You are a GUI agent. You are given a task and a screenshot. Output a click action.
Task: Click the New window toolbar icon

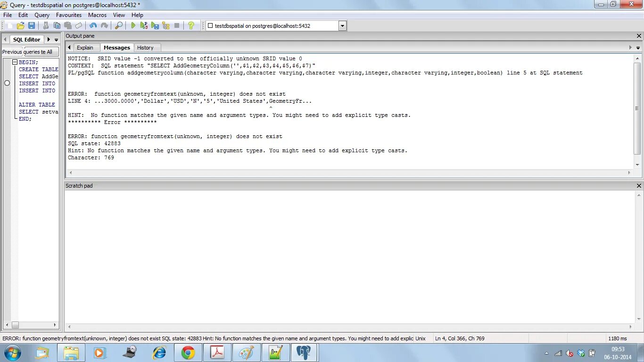(9, 25)
